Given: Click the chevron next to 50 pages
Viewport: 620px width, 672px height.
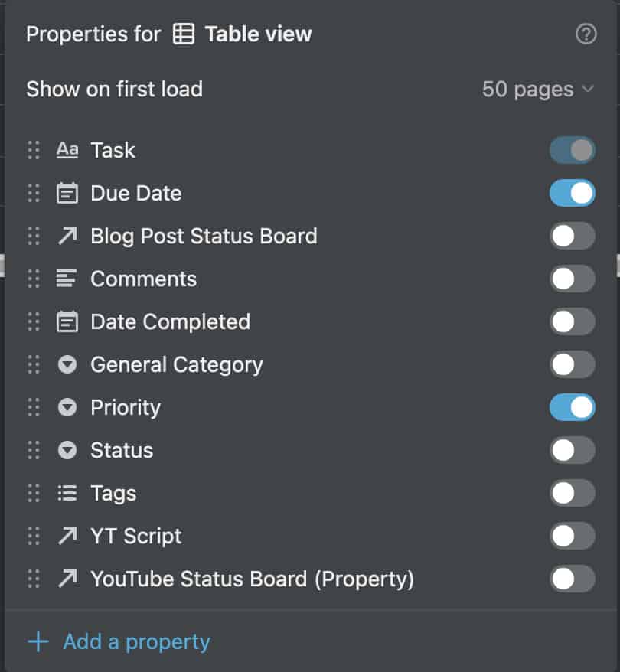Looking at the screenshot, I should click(x=589, y=89).
